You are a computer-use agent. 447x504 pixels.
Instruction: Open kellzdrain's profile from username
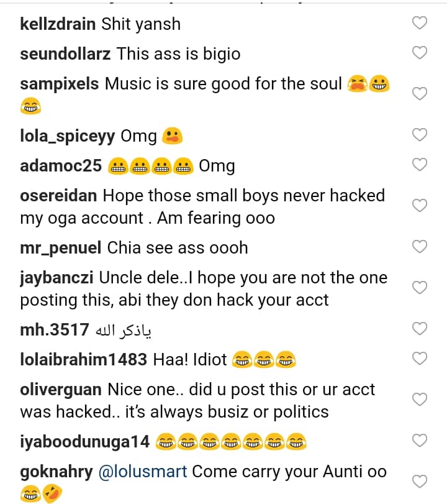[58, 24]
